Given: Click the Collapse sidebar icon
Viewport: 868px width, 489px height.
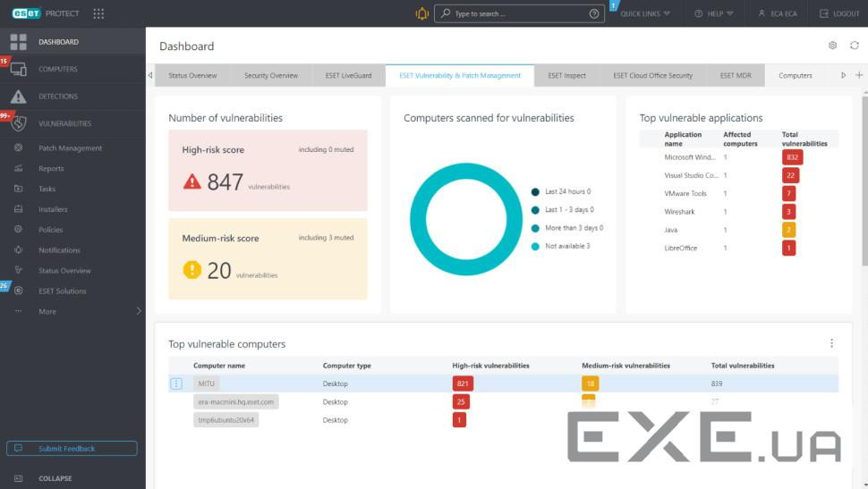Looking at the screenshot, I should point(18,478).
